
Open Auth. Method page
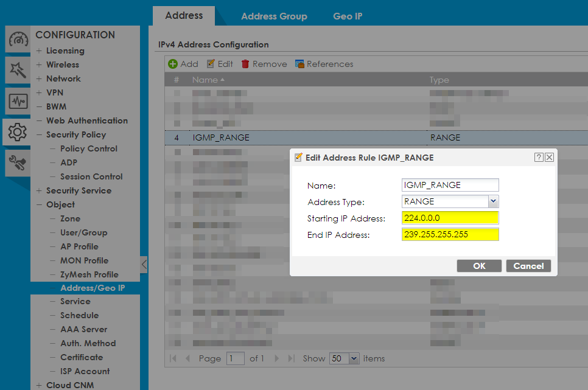(88, 344)
